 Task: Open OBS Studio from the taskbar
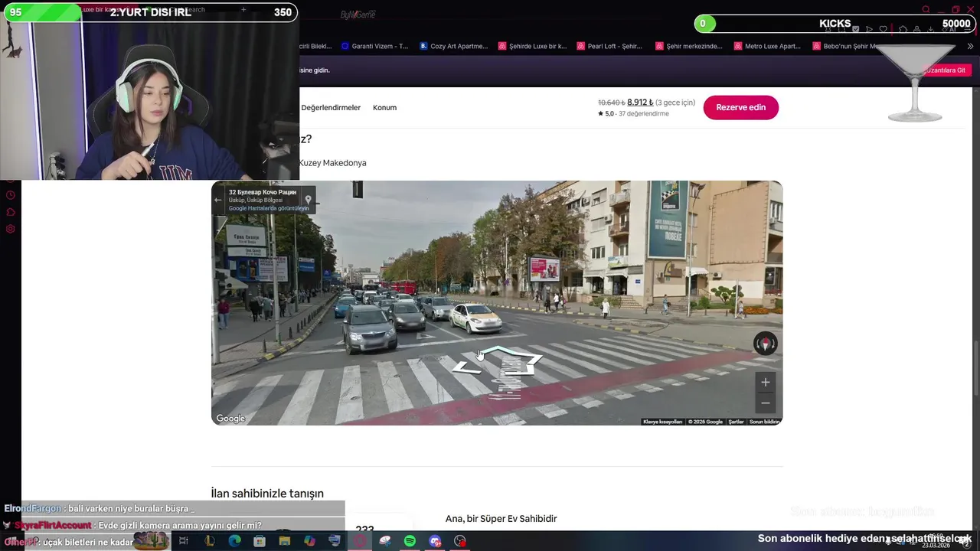(460, 541)
